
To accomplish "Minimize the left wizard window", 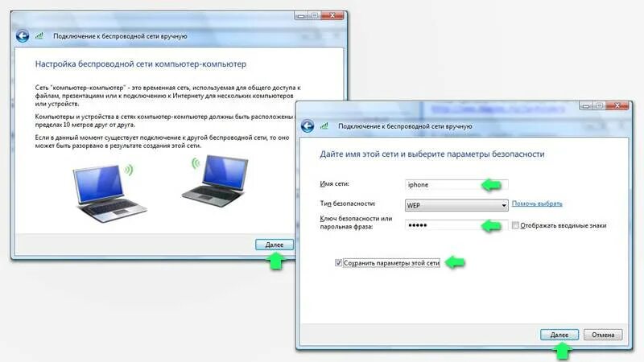I will click(301, 15).
